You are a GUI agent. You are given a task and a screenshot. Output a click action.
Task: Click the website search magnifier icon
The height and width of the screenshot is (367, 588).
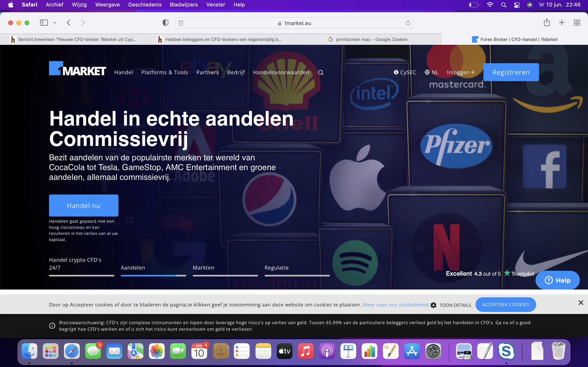click(321, 72)
